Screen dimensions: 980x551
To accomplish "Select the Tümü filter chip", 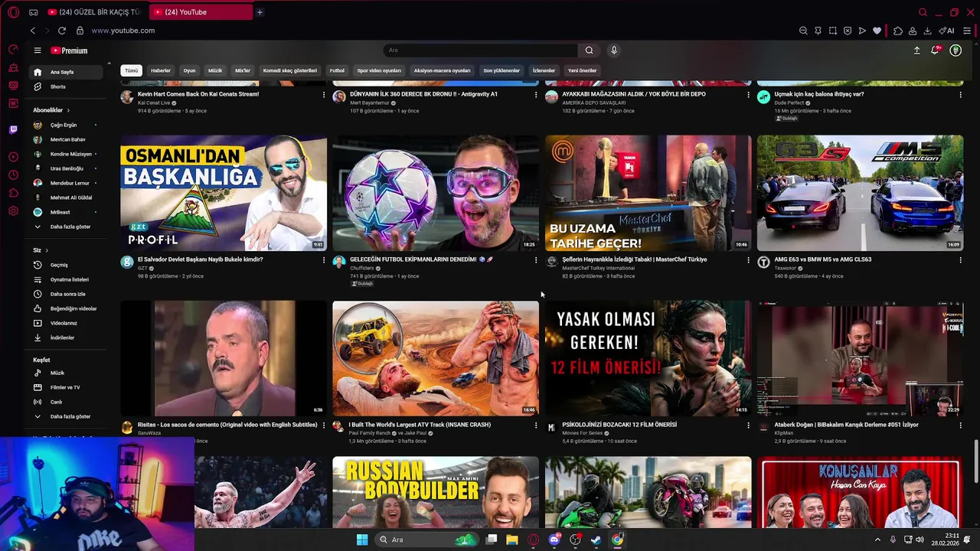I will (132, 70).
